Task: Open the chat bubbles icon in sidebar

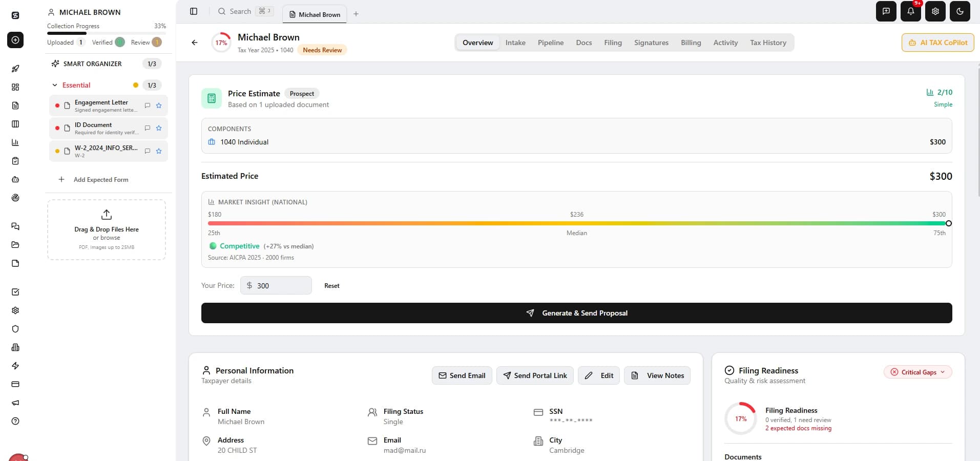Action: click(x=15, y=226)
